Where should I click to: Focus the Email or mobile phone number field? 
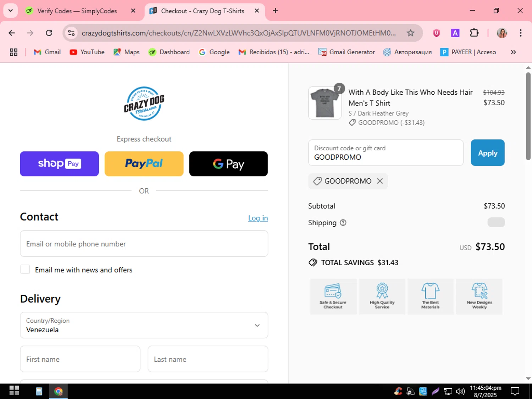coord(144,244)
